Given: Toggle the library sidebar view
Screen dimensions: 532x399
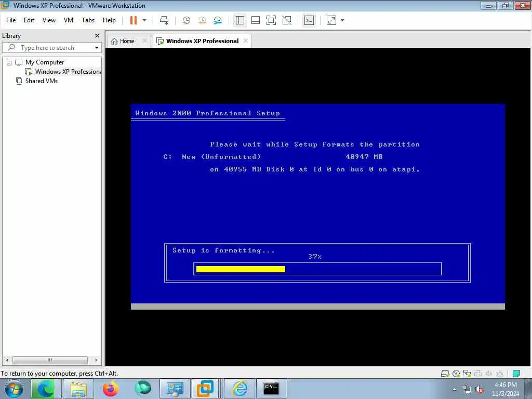Looking at the screenshot, I should (240, 20).
